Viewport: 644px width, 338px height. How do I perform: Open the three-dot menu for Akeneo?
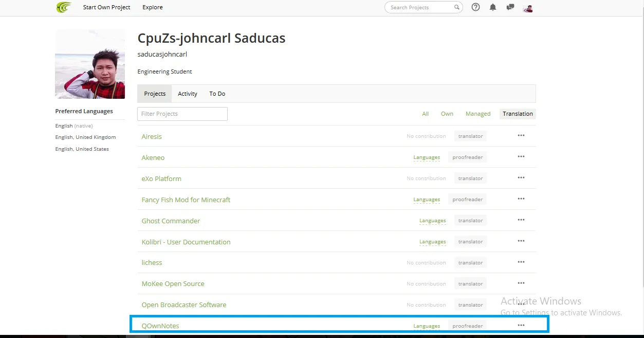tap(521, 156)
